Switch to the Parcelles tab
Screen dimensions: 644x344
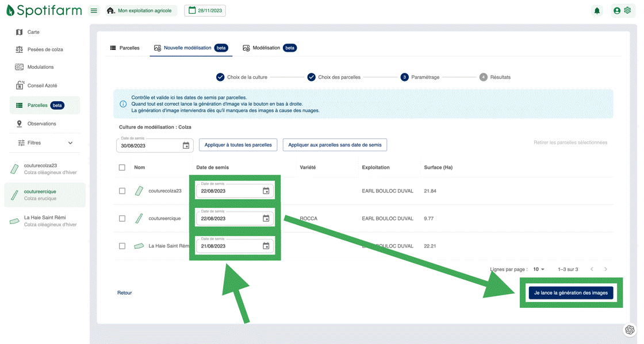[x=125, y=48]
